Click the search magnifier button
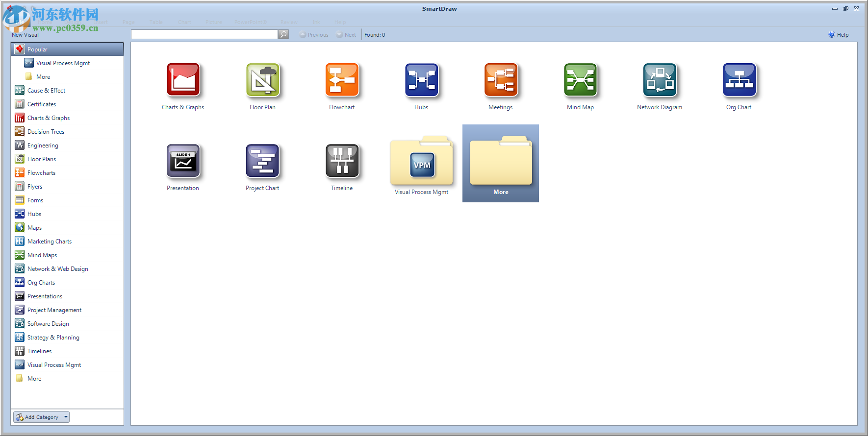 tap(283, 34)
